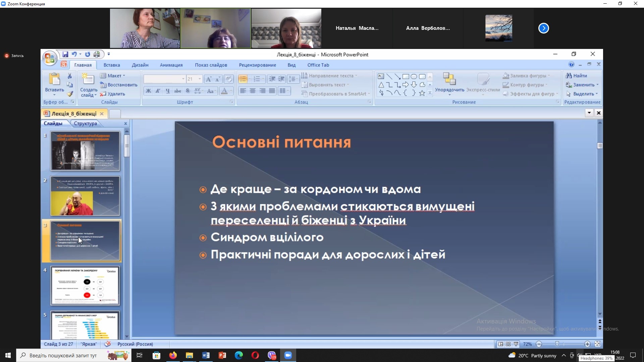Switch to the Структура pane tab
This screenshot has width=644, height=362.
pos(85,123)
